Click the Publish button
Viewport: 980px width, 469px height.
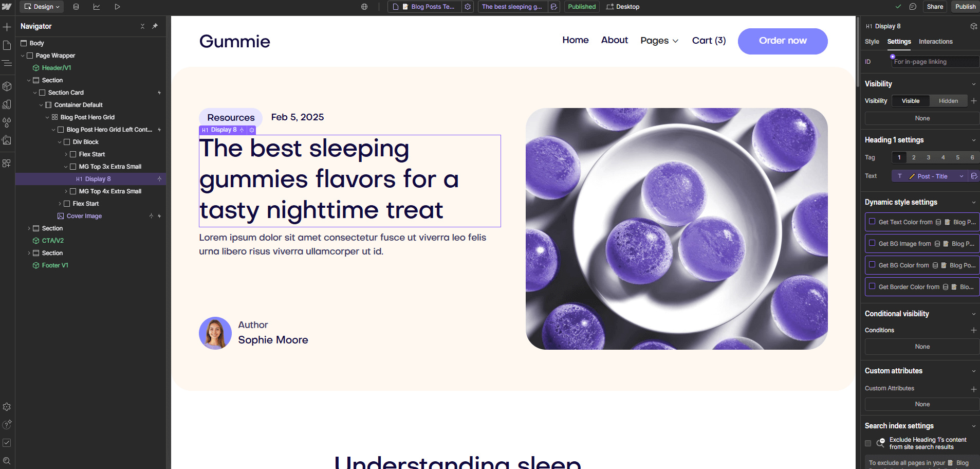tap(965, 7)
